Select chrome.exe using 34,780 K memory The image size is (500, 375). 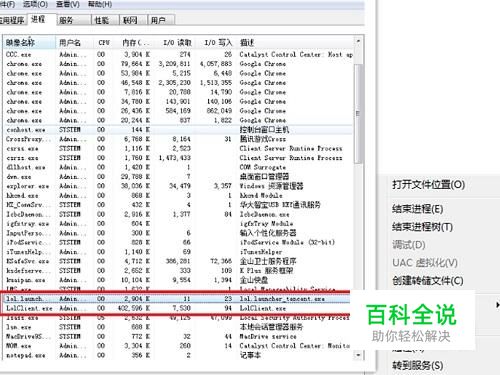tap(178, 101)
